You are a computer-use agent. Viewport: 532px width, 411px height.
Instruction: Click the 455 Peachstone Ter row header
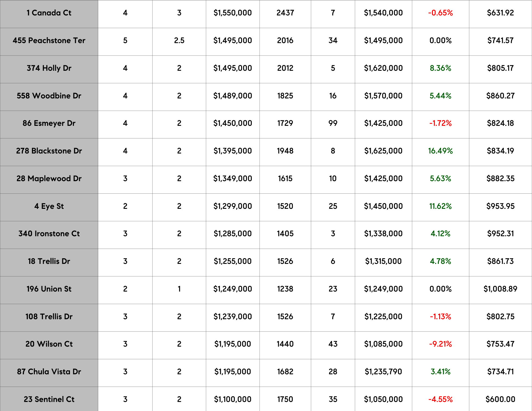49,40
